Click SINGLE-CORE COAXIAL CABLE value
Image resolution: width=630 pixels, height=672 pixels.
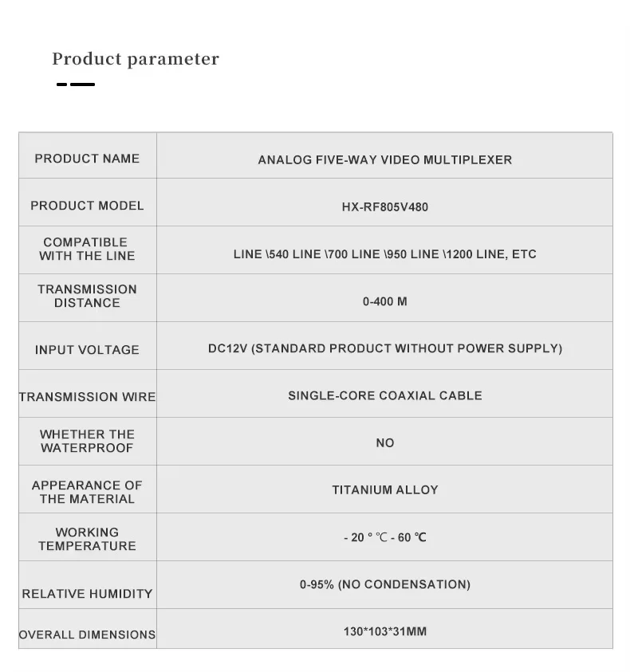point(384,395)
